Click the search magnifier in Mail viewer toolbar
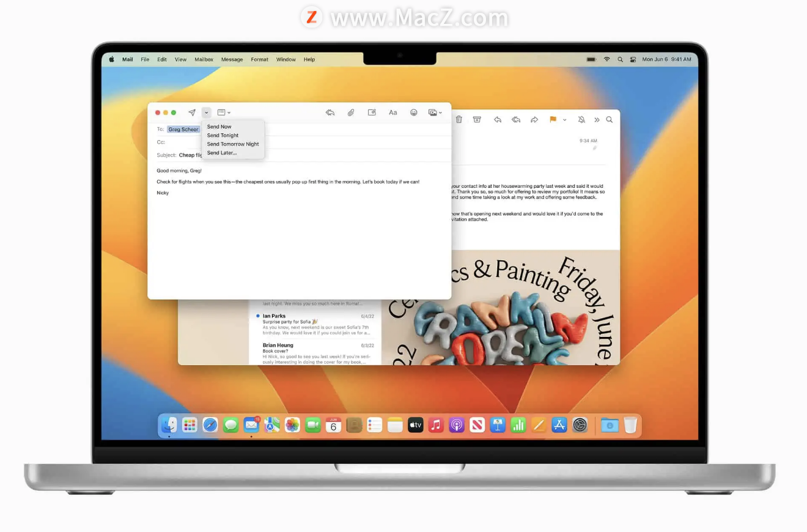Viewport: 807px width, 532px height. tap(609, 120)
